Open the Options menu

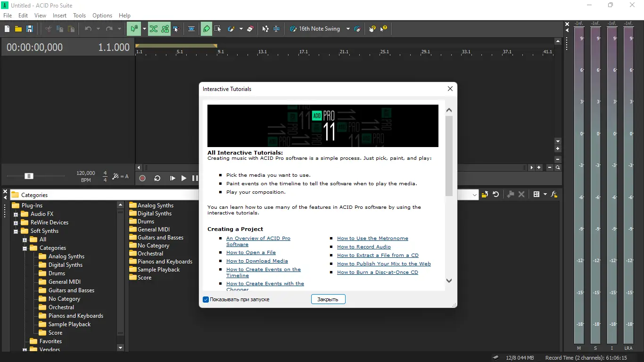pos(102,16)
